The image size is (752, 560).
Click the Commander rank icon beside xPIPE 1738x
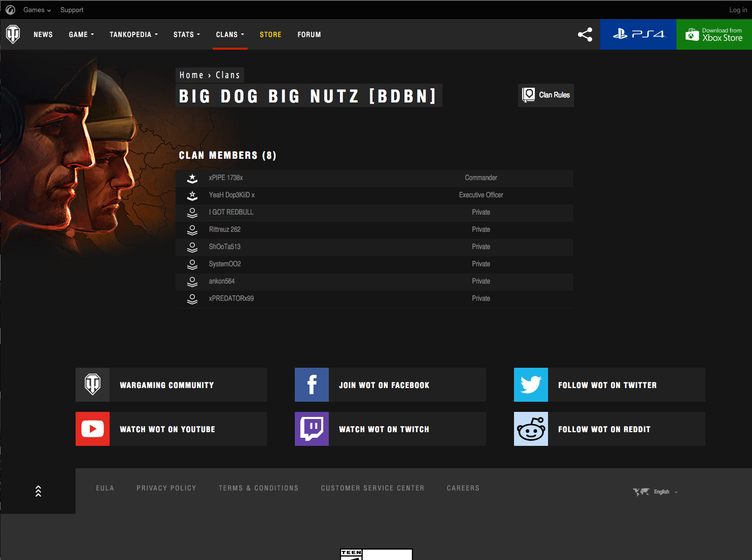(192, 178)
